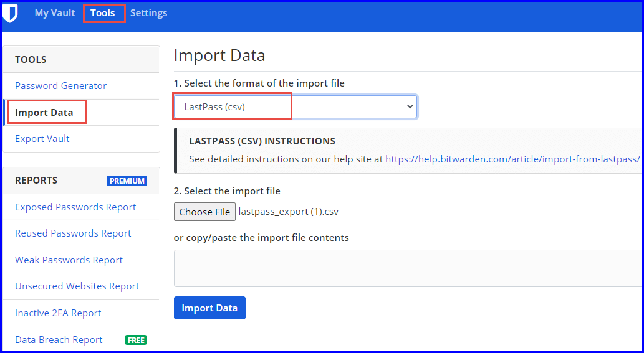Viewport: 644px width, 353px height.
Task: Open the Data Breach Report link
Action: (59, 340)
